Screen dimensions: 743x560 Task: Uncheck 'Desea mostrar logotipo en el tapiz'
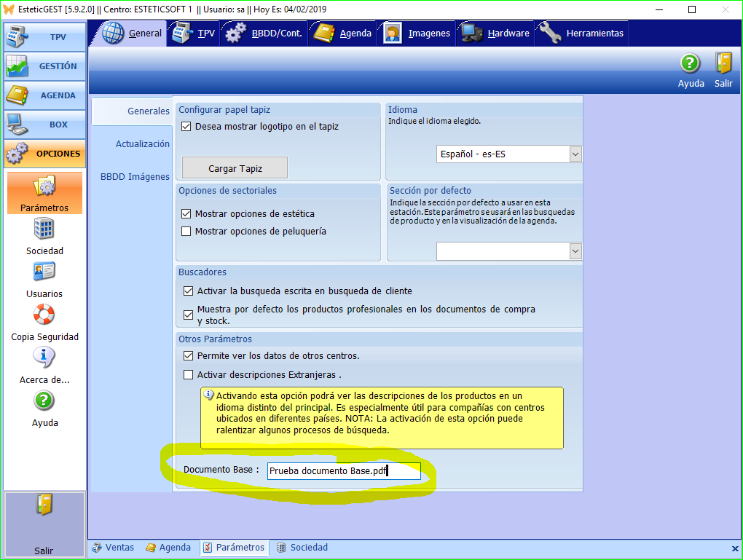point(186,127)
